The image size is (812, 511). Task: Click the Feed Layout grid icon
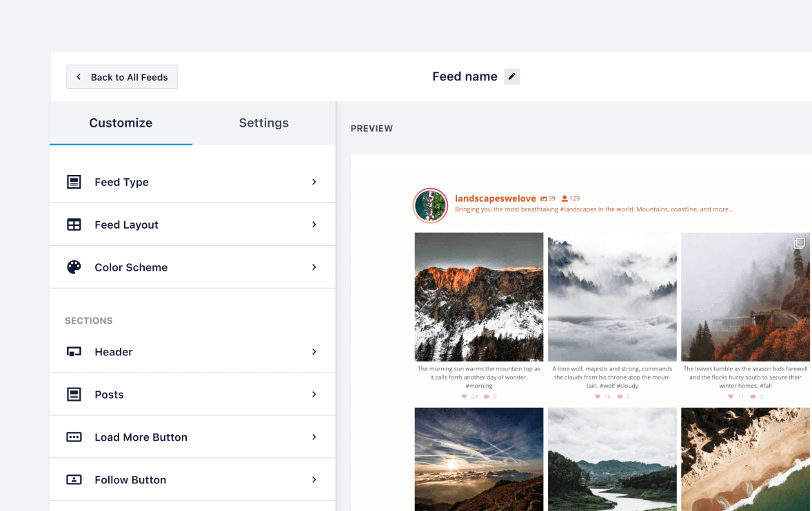(x=74, y=225)
